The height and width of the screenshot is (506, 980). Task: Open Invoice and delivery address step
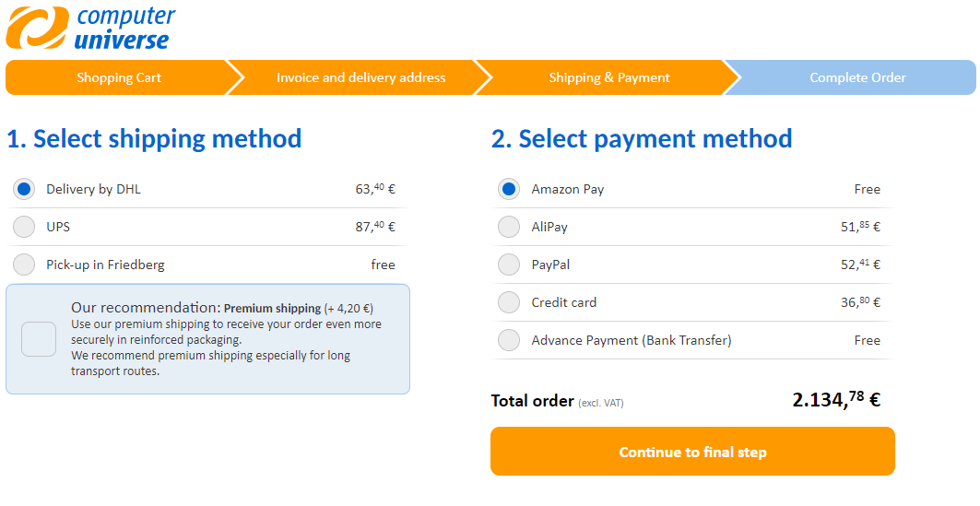click(x=360, y=77)
